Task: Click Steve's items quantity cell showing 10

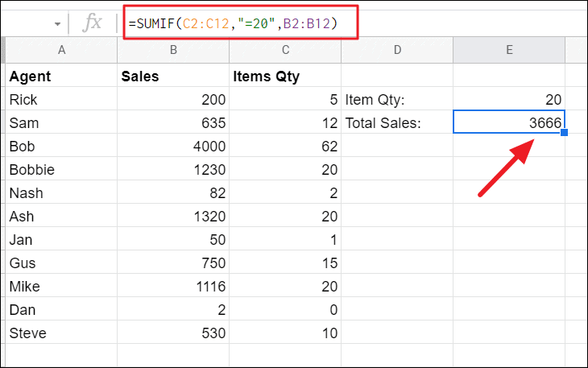Action: (x=284, y=333)
